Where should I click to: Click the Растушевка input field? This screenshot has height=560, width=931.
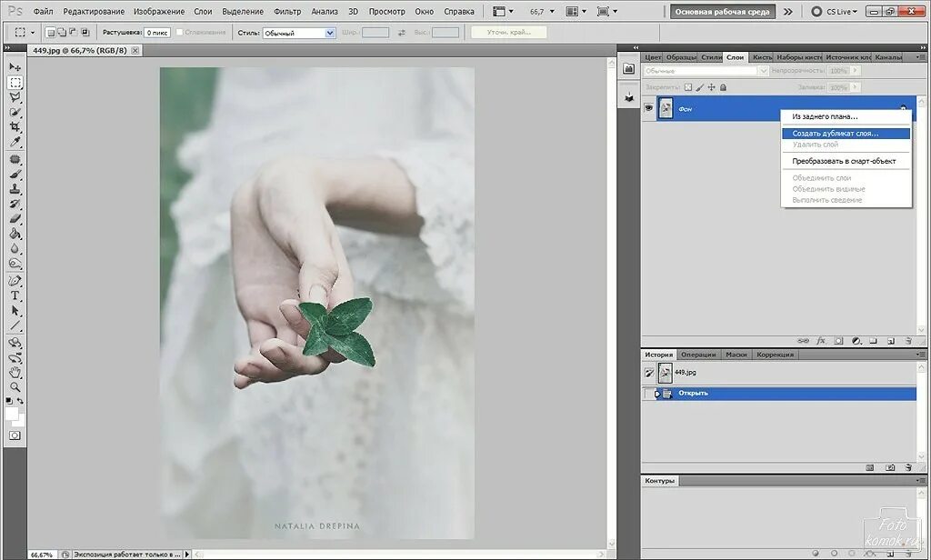coord(157,33)
